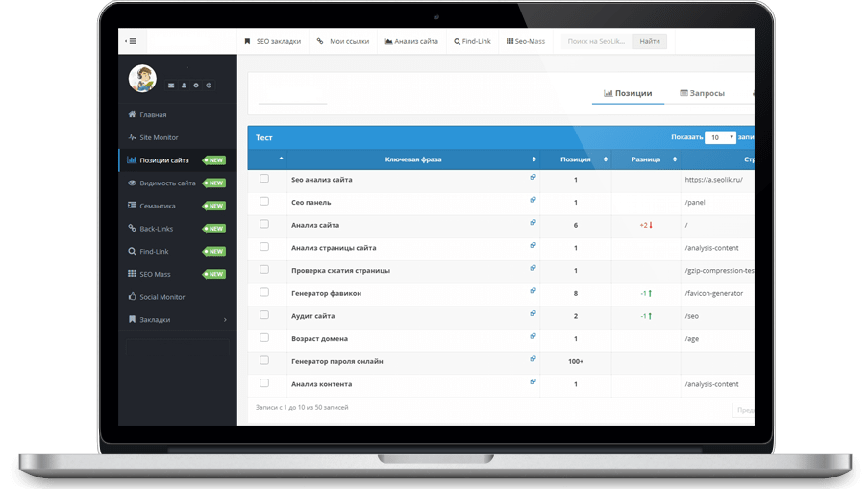Click the Закладки bookmark icon in sidebar

click(x=132, y=319)
